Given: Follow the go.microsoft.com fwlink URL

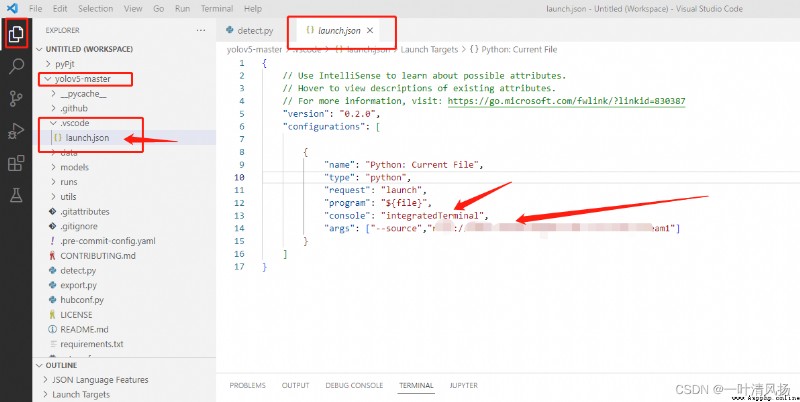Looking at the screenshot, I should tap(566, 101).
